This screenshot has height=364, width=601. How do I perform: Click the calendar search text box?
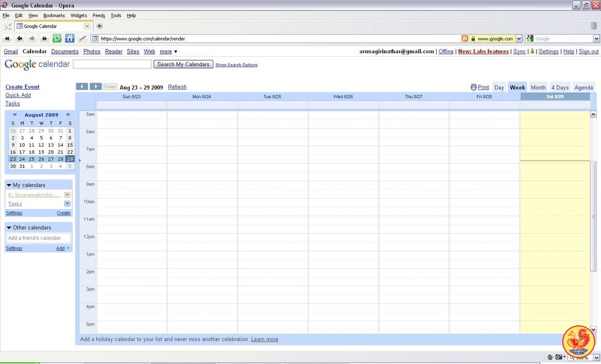tap(112, 64)
